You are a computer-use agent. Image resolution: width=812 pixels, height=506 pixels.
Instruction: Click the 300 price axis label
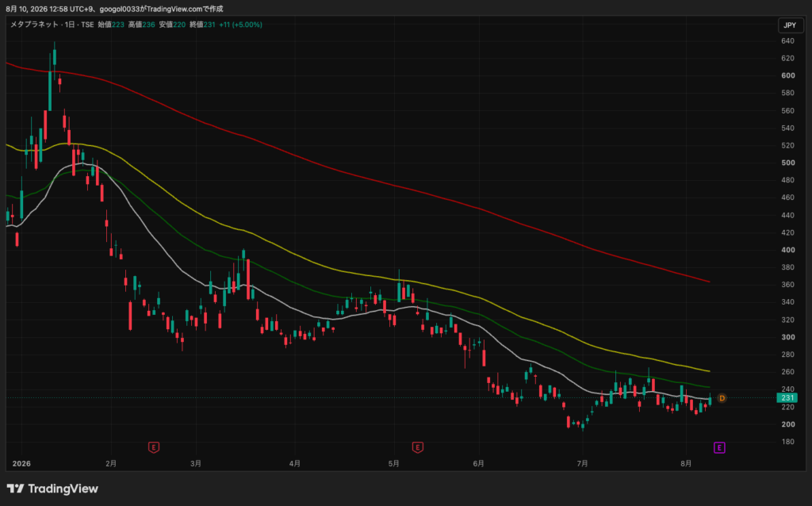click(x=787, y=336)
